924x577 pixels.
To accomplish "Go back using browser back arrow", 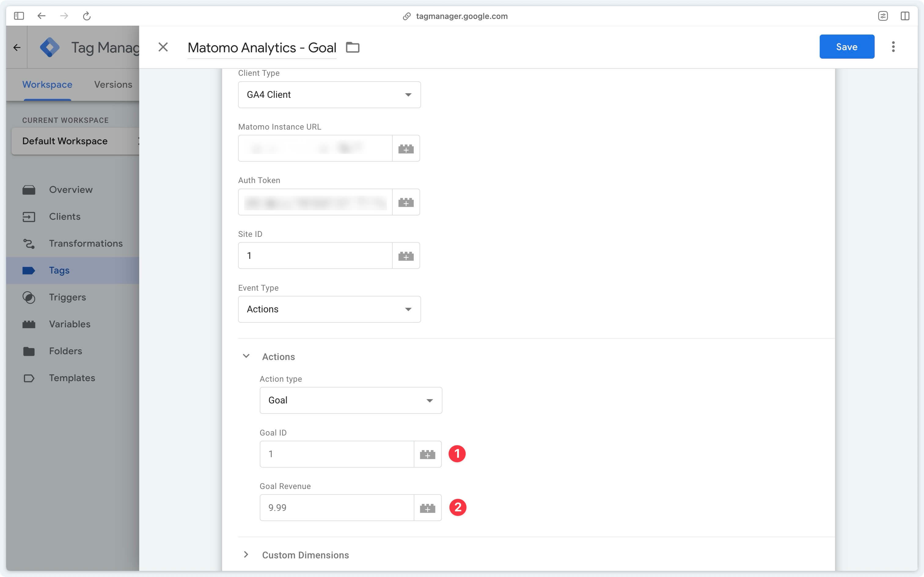I will [x=42, y=16].
